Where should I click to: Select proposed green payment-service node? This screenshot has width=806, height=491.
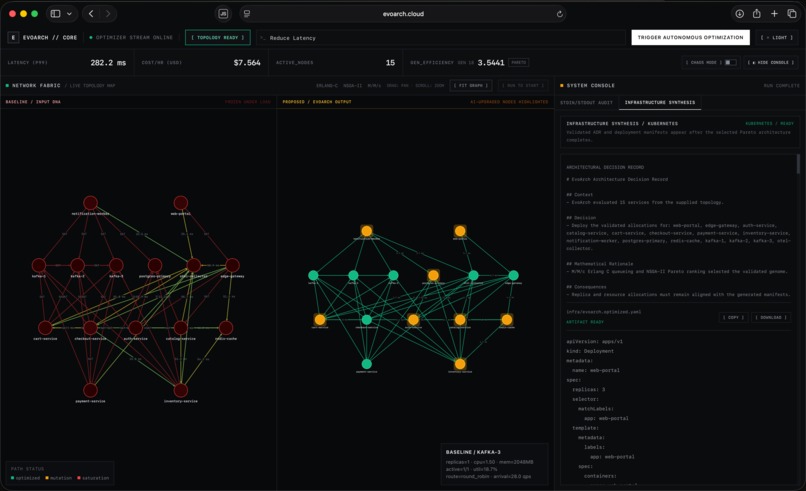(367, 364)
